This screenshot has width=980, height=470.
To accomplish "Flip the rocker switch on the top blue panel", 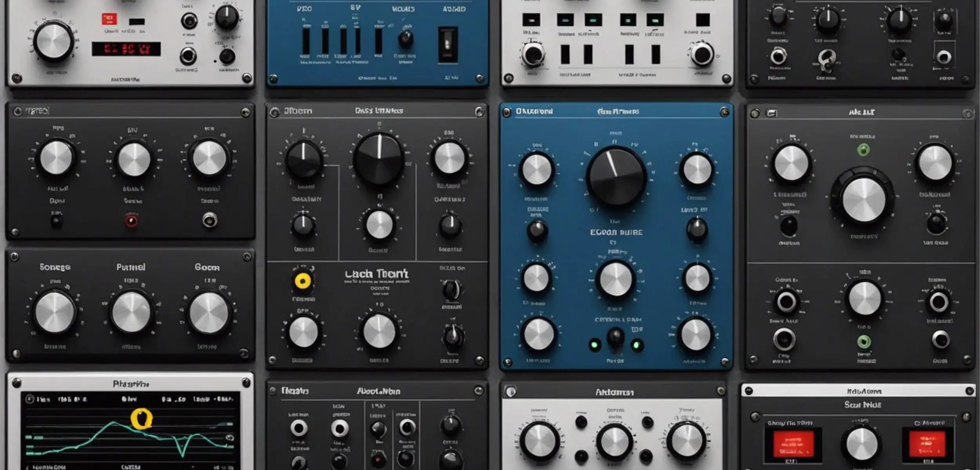I will (448, 44).
